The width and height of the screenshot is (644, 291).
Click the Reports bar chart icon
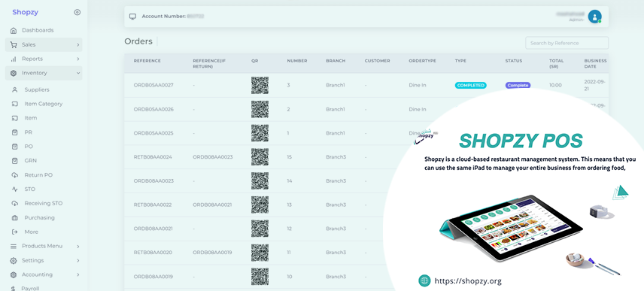coord(14,59)
